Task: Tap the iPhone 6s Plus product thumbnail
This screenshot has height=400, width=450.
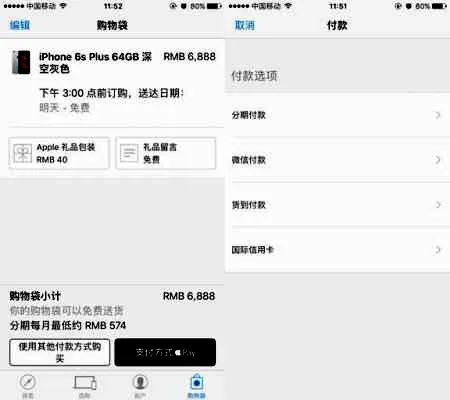Action: (21, 62)
